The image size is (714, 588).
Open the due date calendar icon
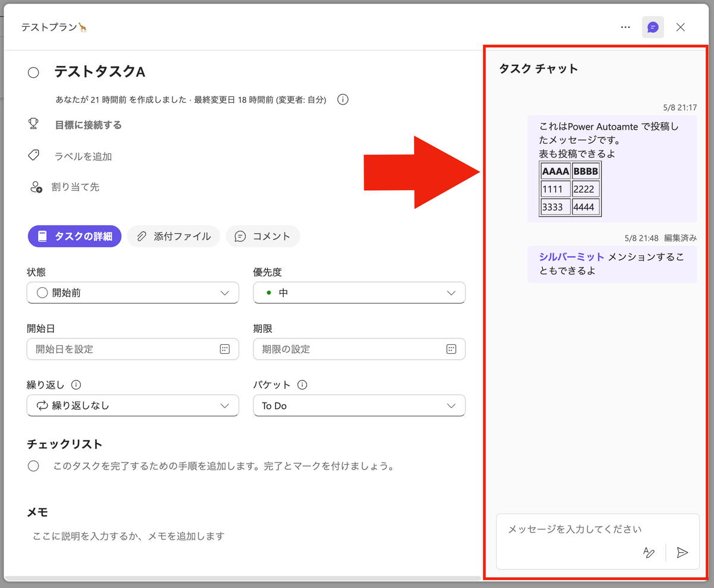point(451,349)
